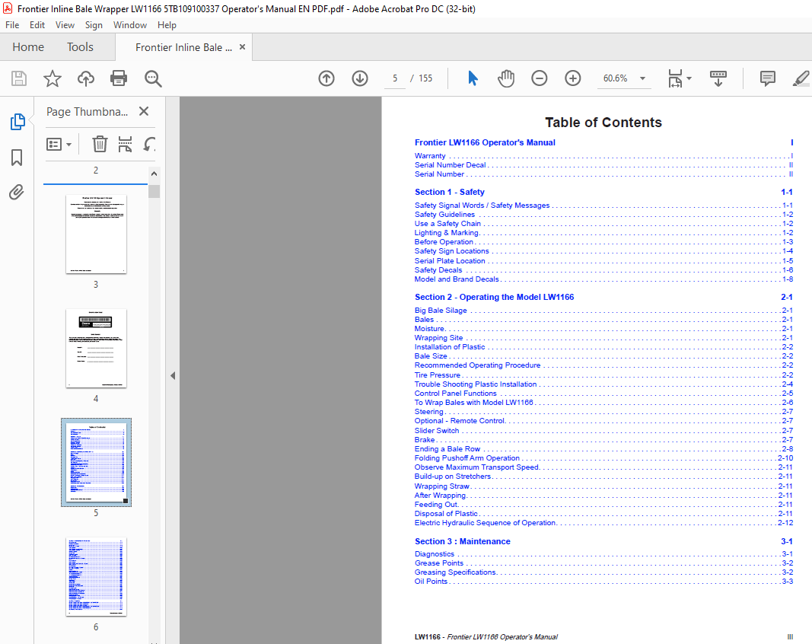Image resolution: width=812 pixels, height=644 pixels.
Task: Add a comment sticky note
Action: click(x=767, y=78)
